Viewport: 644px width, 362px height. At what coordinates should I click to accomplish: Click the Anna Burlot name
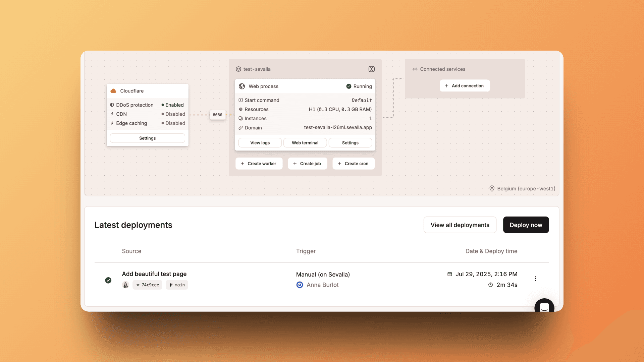click(x=323, y=285)
